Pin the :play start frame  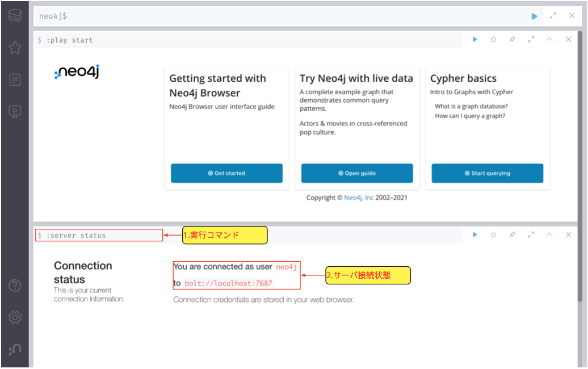click(x=512, y=39)
